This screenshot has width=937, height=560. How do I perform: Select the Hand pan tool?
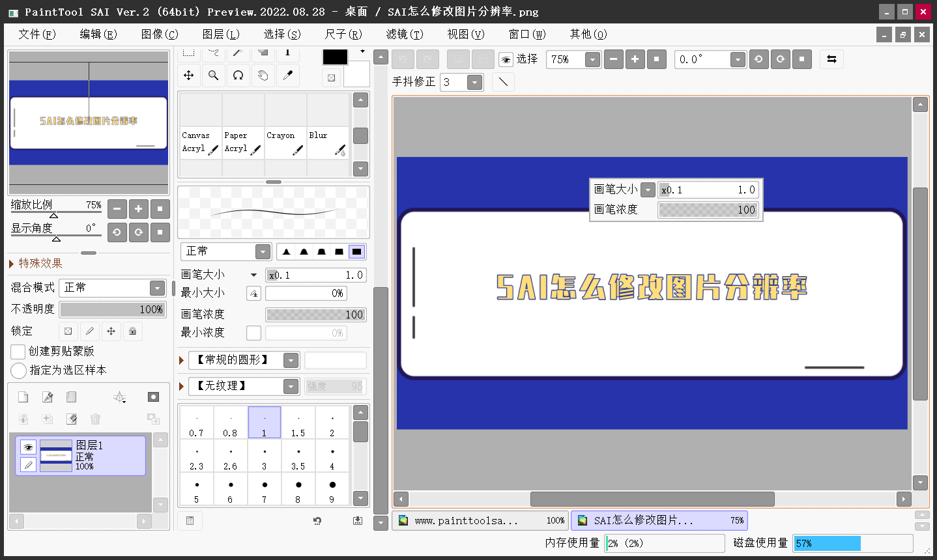(263, 76)
